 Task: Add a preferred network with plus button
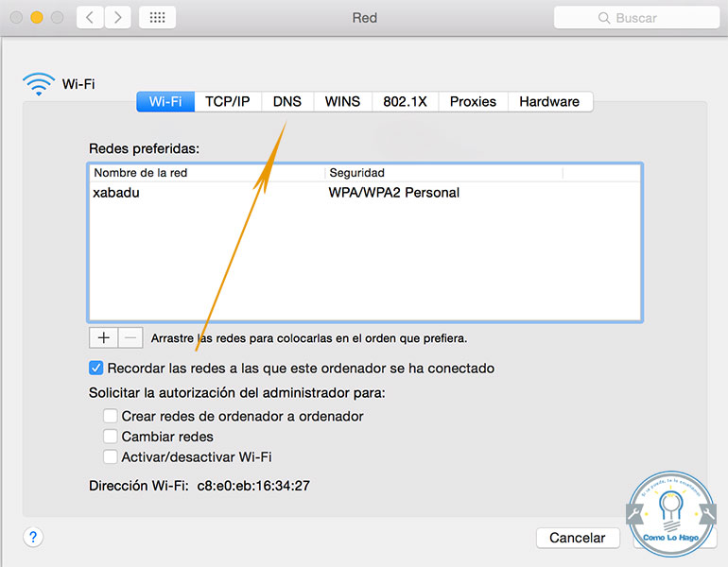[103, 337]
